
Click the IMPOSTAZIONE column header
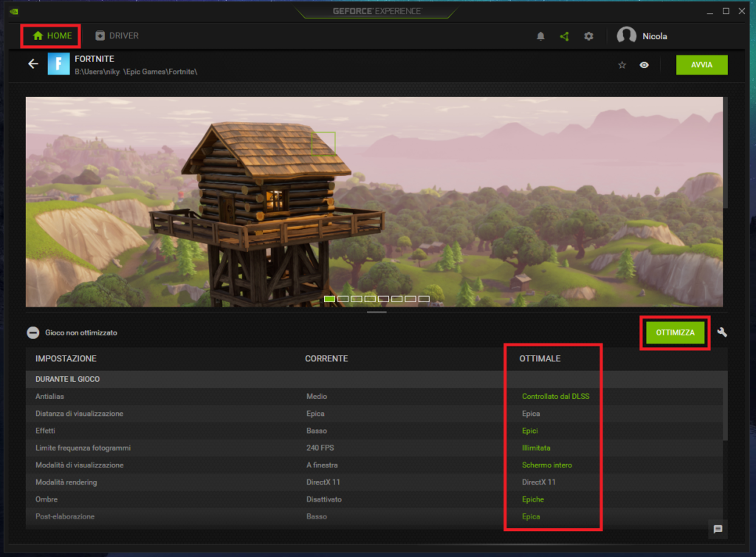(66, 359)
